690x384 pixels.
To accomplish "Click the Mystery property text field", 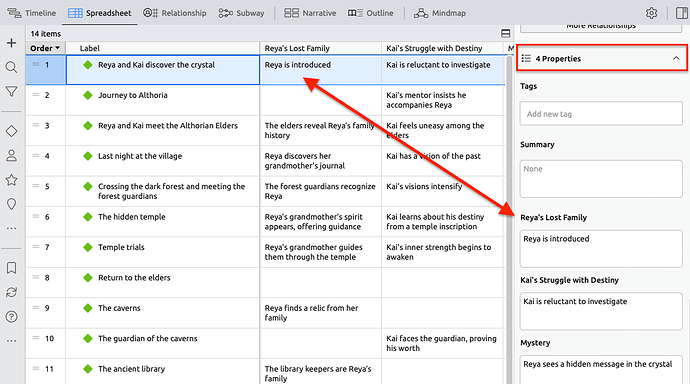I will coord(601,369).
